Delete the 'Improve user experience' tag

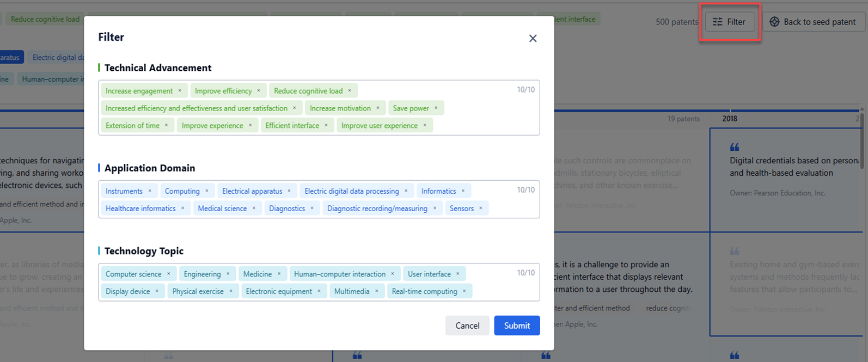[x=425, y=126]
